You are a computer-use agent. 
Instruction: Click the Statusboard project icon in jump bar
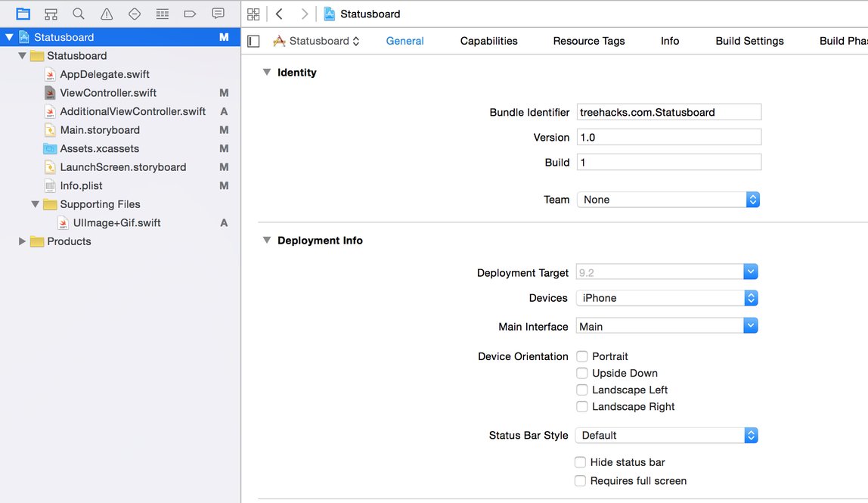pyautogui.click(x=330, y=14)
